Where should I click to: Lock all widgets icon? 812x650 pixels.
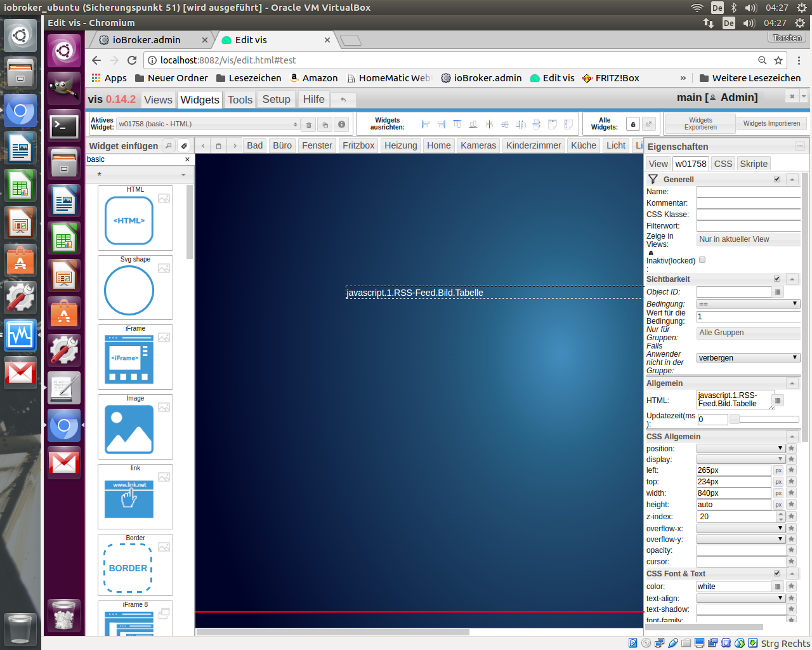tap(632, 124)
